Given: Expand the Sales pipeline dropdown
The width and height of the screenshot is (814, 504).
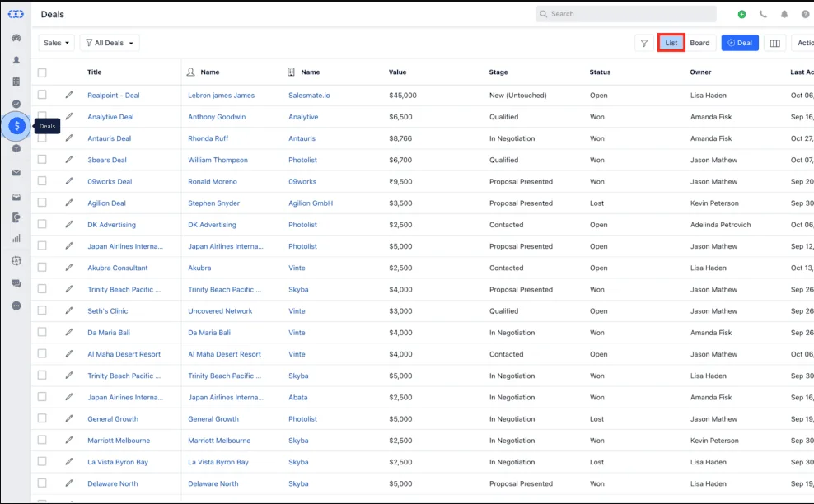Looking at the screenshot, I should pos(56,43).
